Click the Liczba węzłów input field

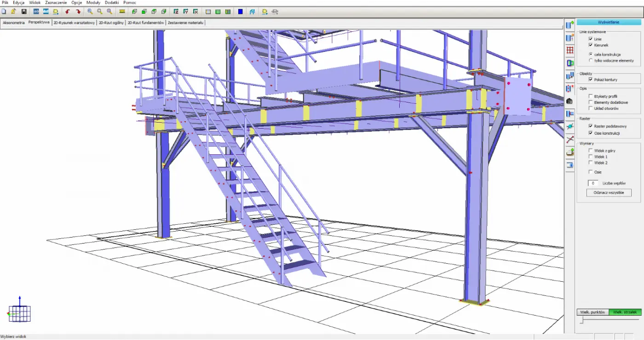(x=593, y=183)
